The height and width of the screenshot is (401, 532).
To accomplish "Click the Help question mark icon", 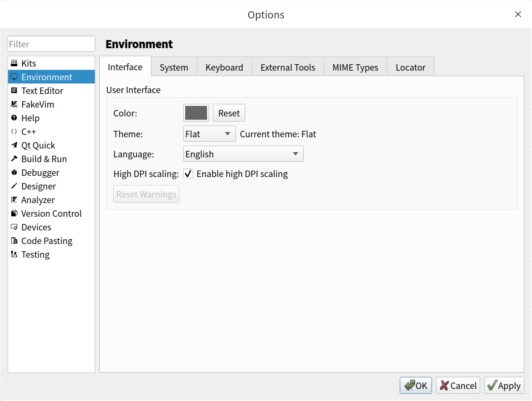I will pos(14,118).
